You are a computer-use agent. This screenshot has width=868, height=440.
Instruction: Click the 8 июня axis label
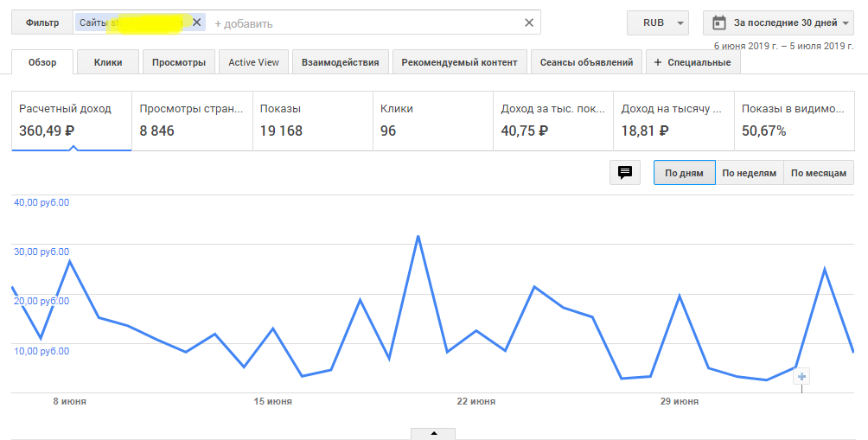click(x=70, y=401)
